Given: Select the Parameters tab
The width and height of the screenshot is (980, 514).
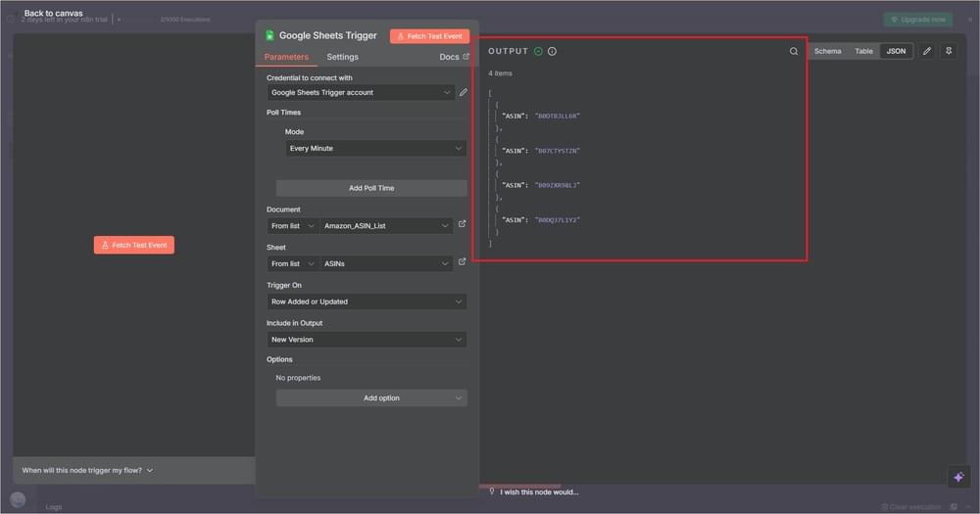Looking at the screenshot, I should (x=286, y=57).
